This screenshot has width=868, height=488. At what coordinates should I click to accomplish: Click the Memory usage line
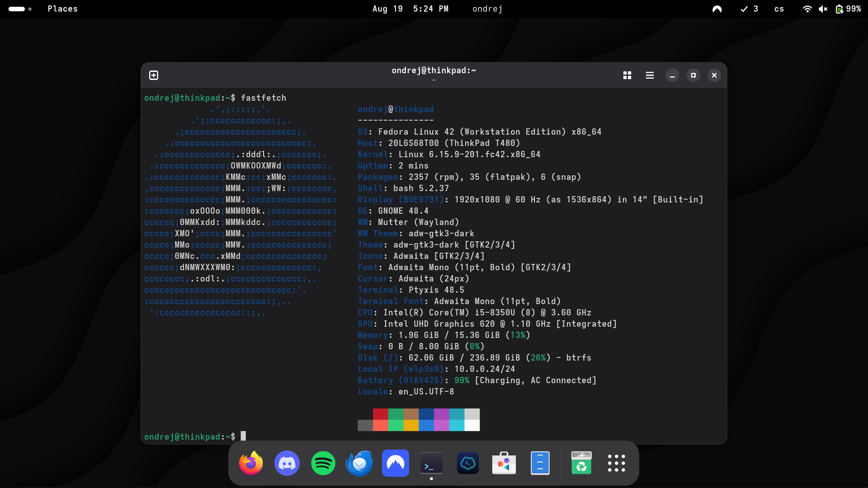pos(444,335)
